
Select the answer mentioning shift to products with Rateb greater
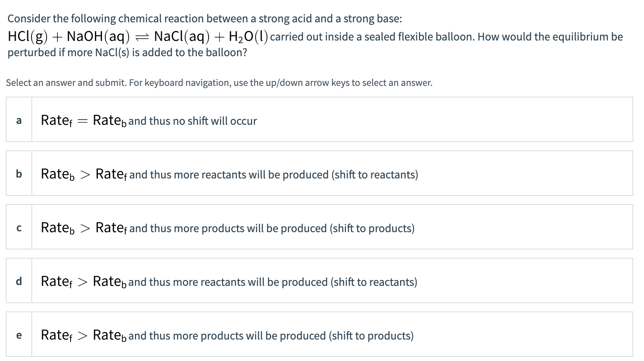[x=227, y=228]
